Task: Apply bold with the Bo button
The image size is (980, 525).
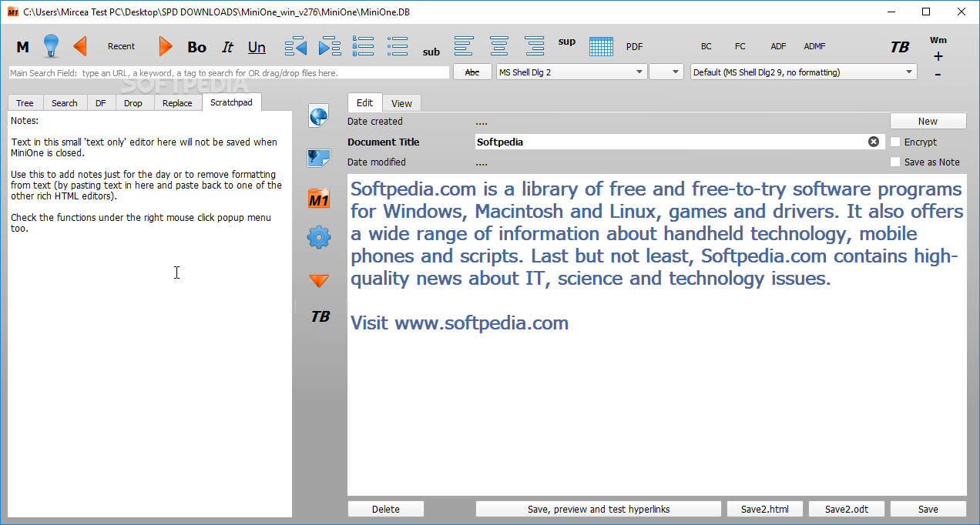Action: (197, 47)
